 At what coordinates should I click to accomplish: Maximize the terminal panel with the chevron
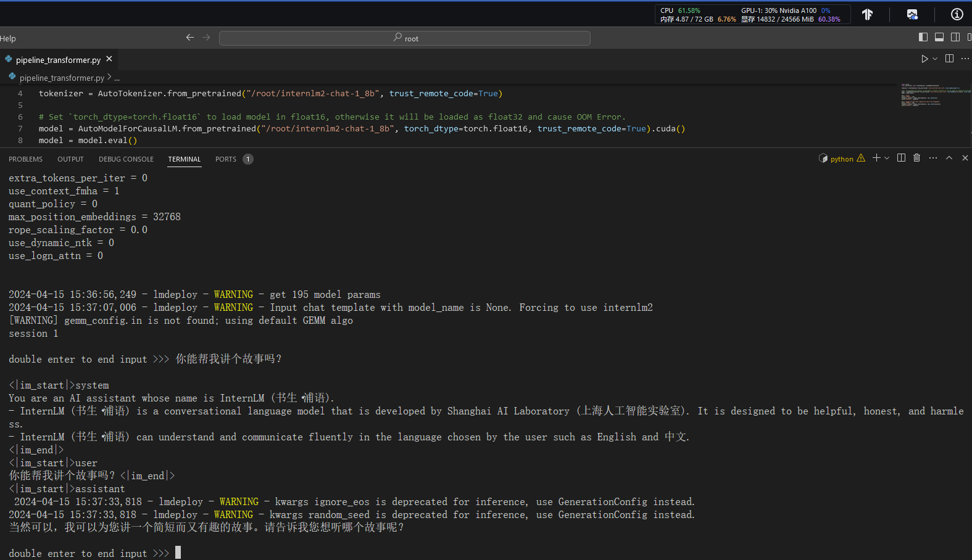click(949, 158)
